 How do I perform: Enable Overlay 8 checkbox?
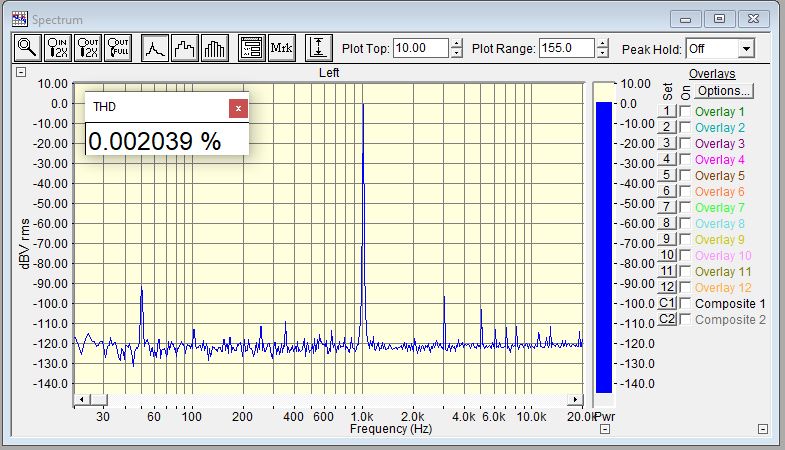coord(685,223)
